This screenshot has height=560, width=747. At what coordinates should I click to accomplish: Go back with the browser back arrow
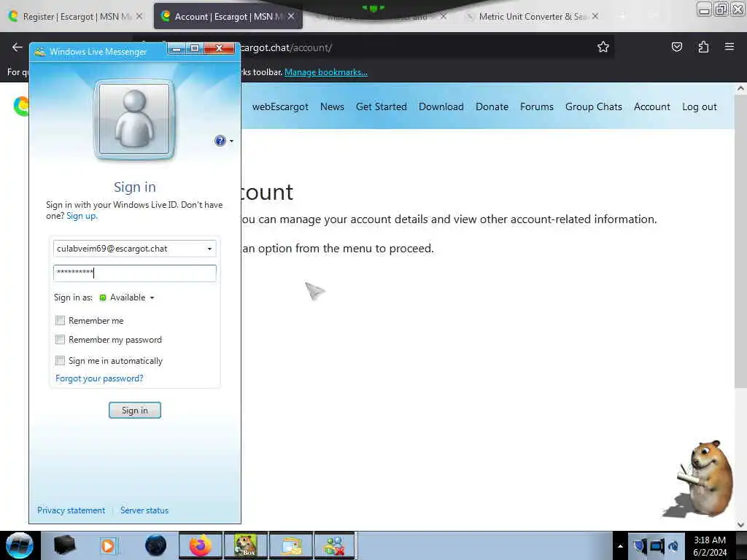coord(18,47)
